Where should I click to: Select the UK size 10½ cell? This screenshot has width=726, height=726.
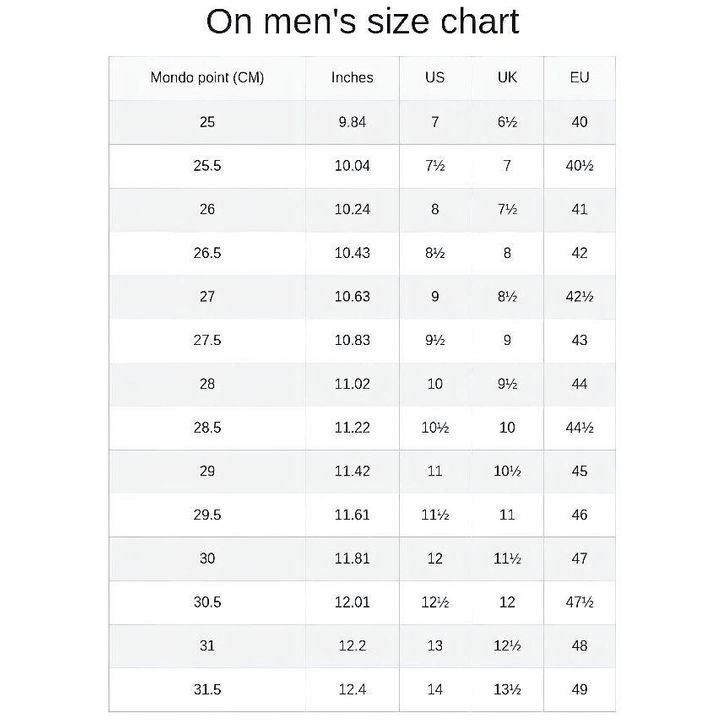pyautogui.click(x=507, y=471)
